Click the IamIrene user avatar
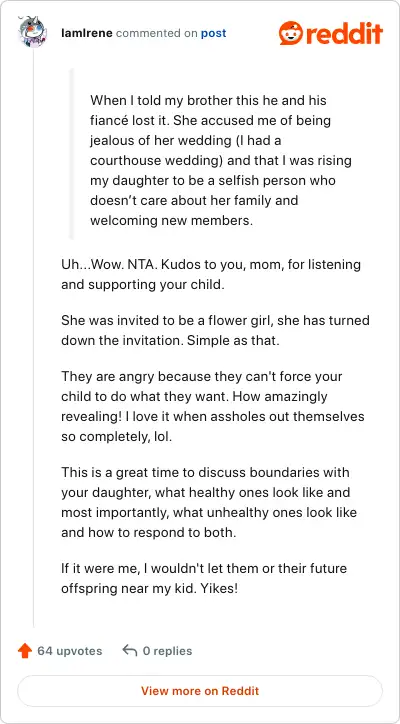This screenshot has height=724, width=400. [32, 32]
